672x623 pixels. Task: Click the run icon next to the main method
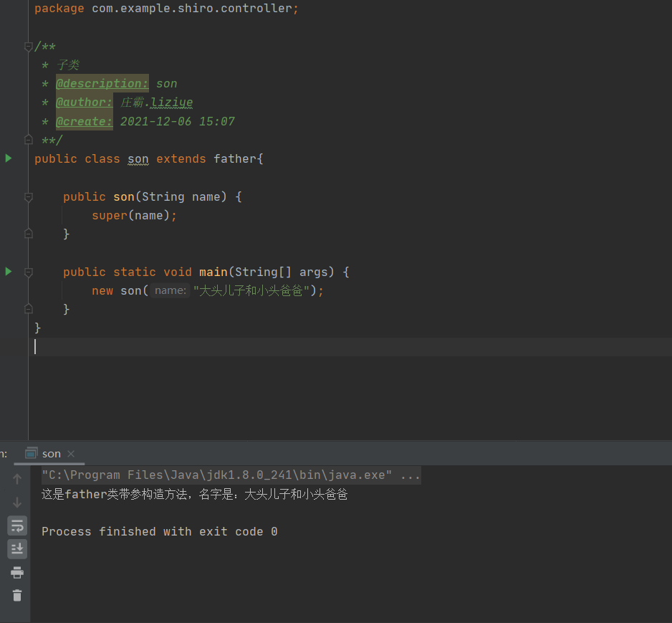coord(8,271)
